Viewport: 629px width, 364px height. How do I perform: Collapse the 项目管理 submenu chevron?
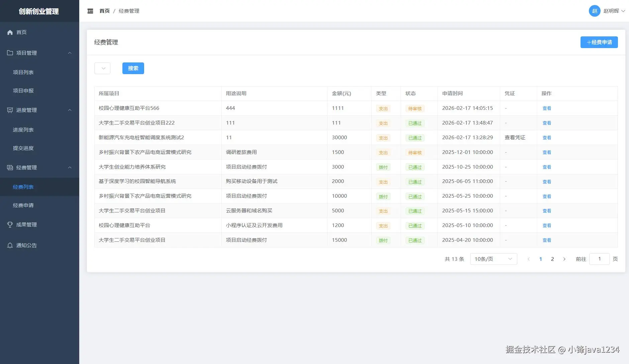[70, 53]
